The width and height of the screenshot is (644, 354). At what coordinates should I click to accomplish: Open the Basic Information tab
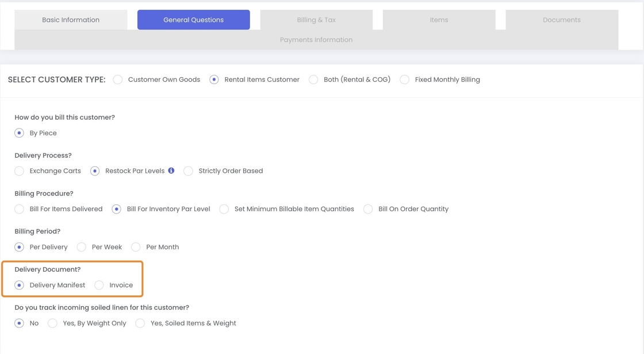[x=71, y=20]
